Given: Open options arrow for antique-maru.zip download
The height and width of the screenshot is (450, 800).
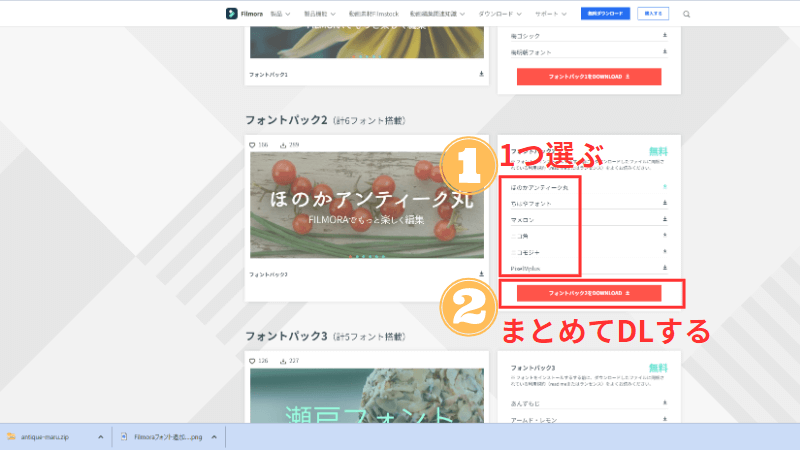Looking at the screenshot, I should [101, 437].
